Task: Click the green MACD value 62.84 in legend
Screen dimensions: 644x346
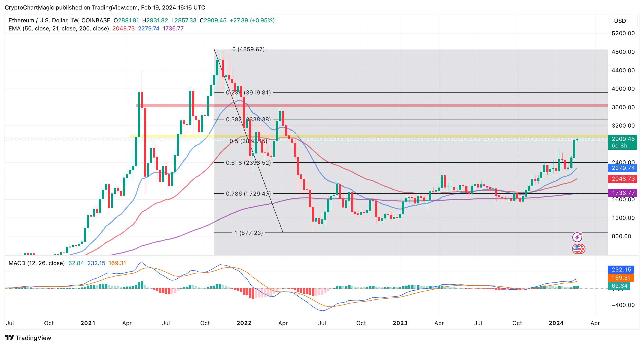Action: [76, 263]
